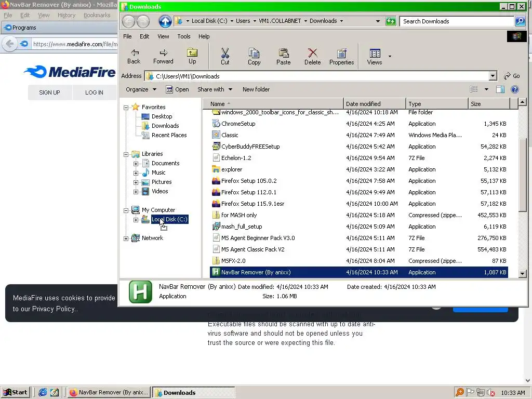Open the Share with dropdown
This screenshot has height=399, width=532.
215,89
